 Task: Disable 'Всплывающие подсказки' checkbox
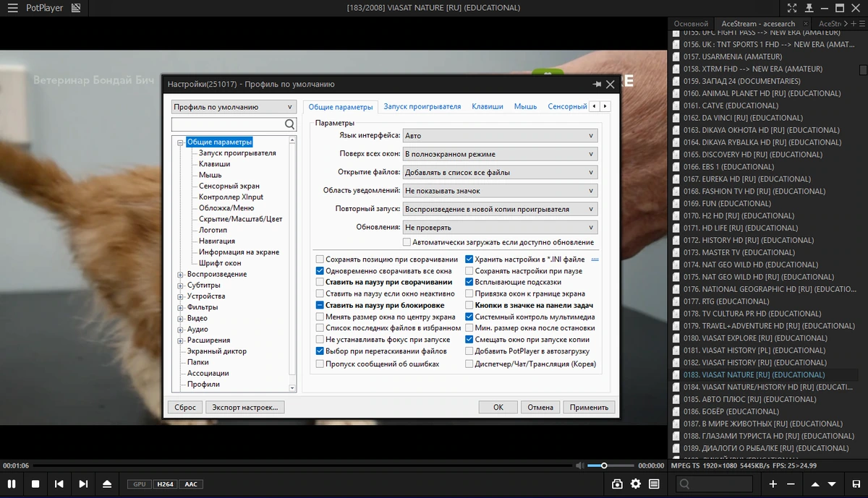pos(469,283)
